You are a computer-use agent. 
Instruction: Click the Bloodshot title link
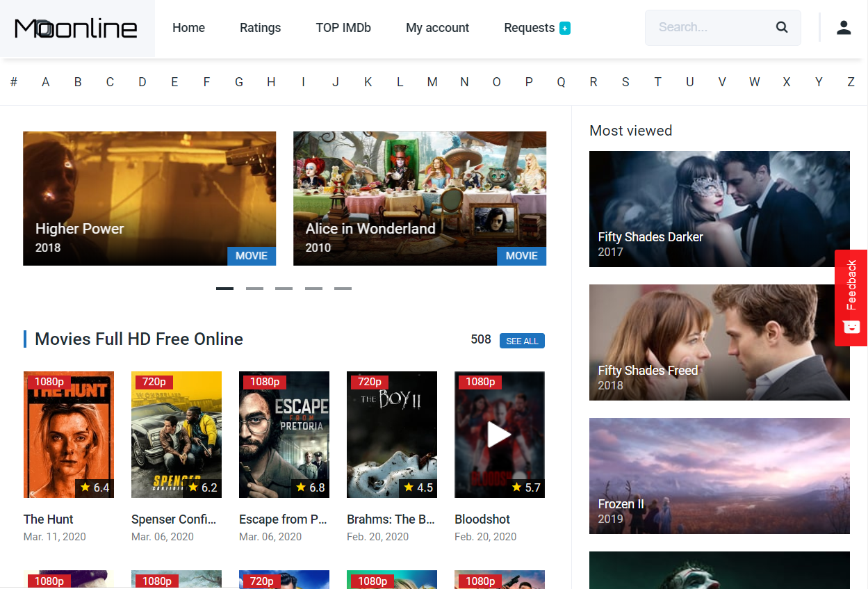pos(482,519)
